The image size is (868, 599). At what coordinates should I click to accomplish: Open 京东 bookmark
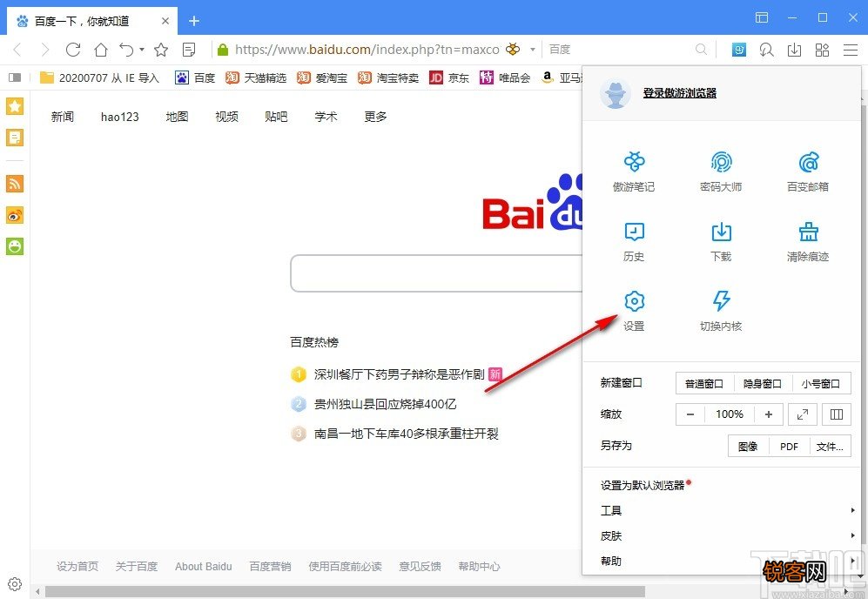[x=449, y=77]
